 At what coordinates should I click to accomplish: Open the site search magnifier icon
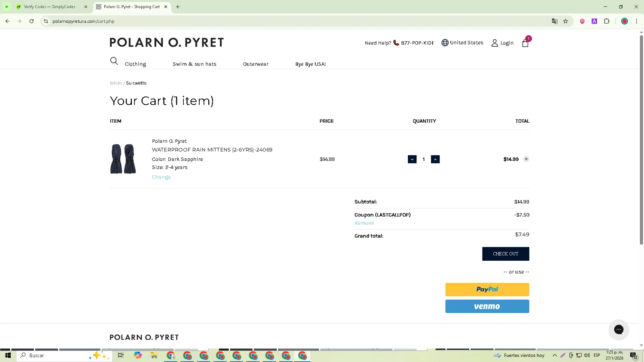click(114, 61)
